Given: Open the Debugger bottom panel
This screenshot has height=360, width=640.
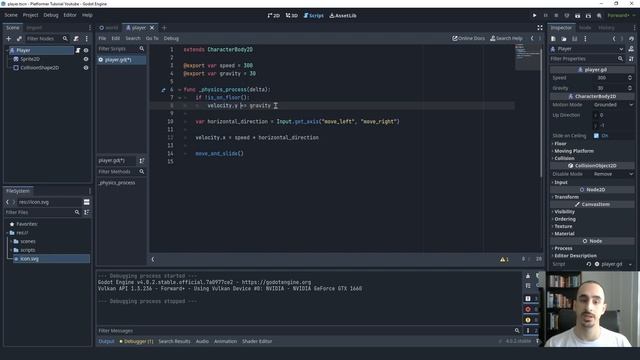Looking at the screenshot, I should (x=136, y=341).
